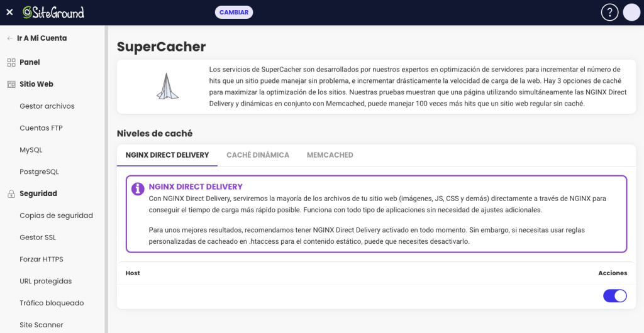This screenshot has height=333, width=644.
Task: Disable the NGINX Direct Delivery toggle
Action: pos(615,296)
